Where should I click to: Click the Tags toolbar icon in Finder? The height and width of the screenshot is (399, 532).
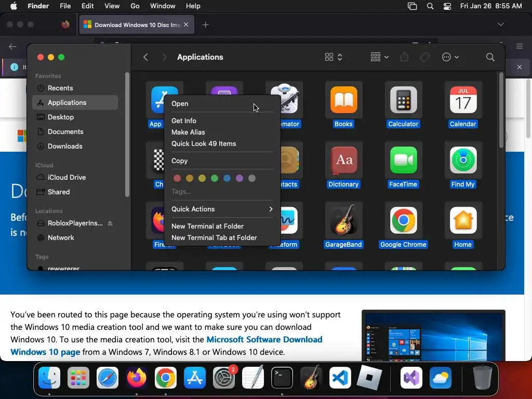click(424, 57)
